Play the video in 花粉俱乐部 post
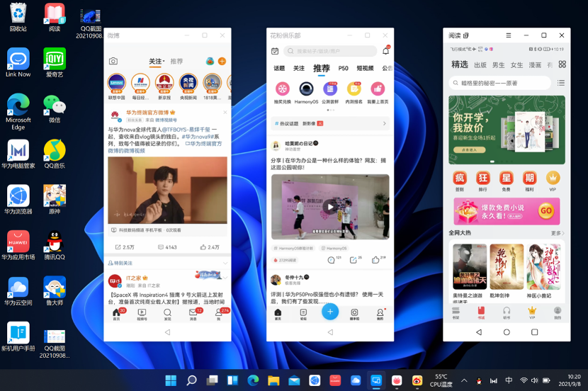Screen dimensions: 588x391 coord(330,207)
